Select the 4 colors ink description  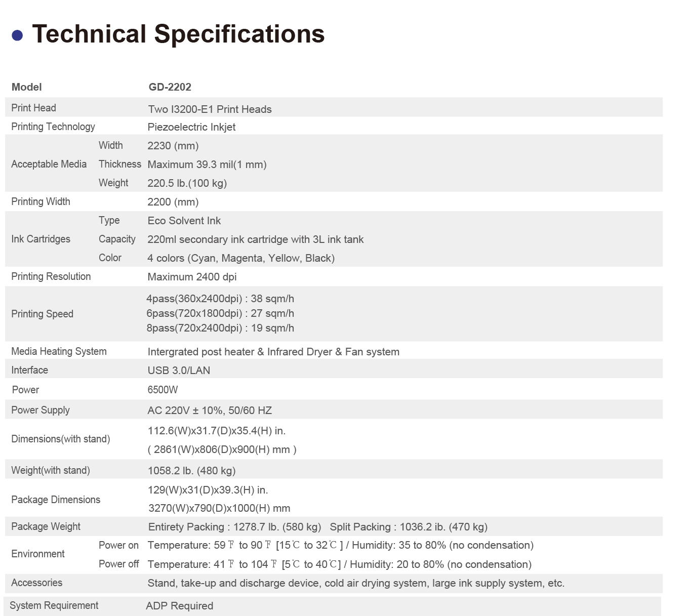click(240, 258)
